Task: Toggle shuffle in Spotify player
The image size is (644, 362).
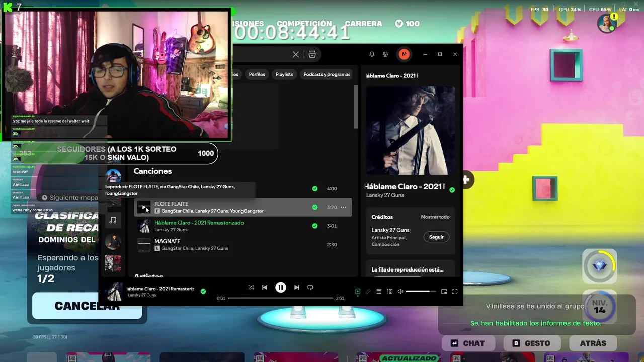Action: [251, 287]
